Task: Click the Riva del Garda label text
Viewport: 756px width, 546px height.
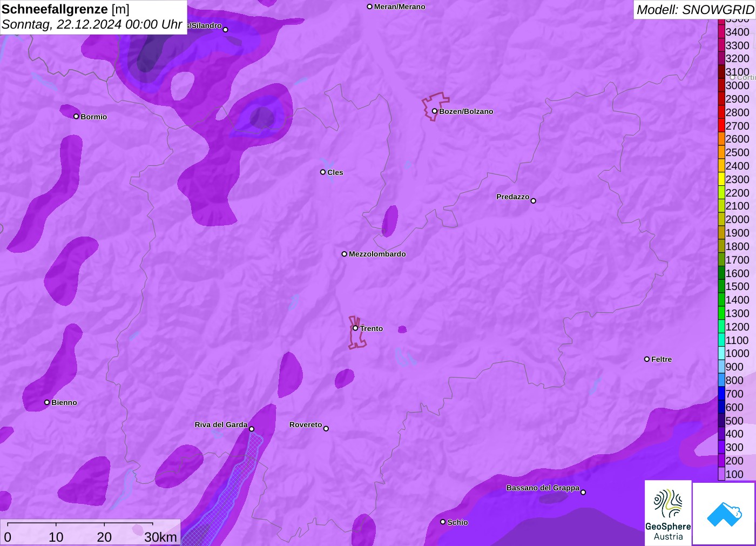Action: (x=221, y=424)
